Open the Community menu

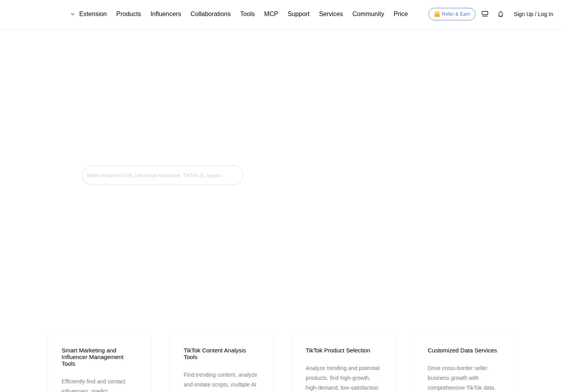[368, 14]
